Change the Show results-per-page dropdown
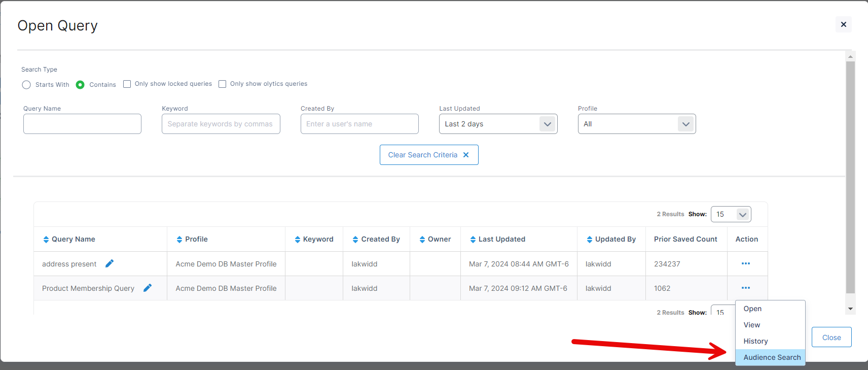This screenshot has width=868, height=370. pos(731,214)
